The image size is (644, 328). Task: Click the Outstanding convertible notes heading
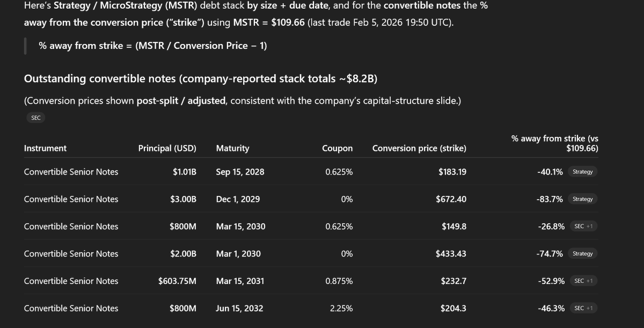(201, 79)
